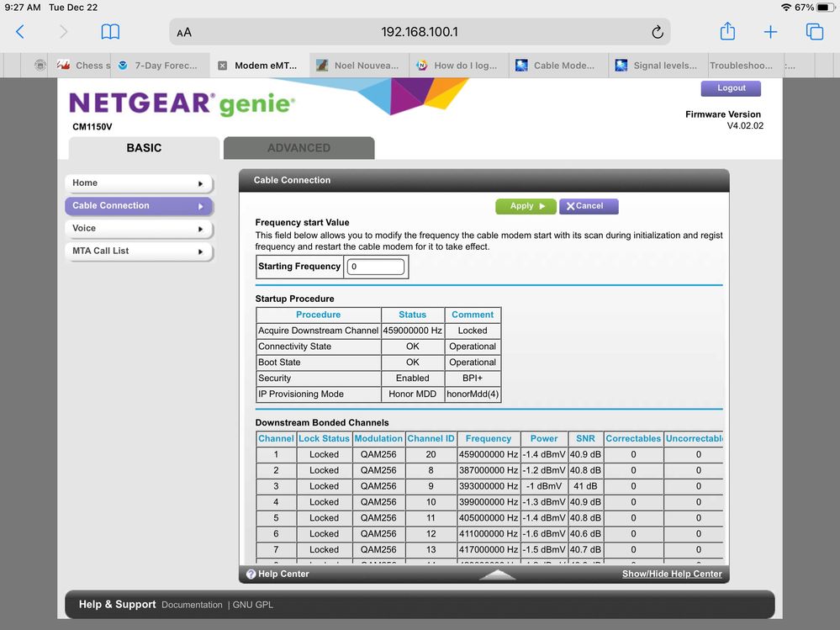The height and width of the screenshot is (630, 840).
Task: Show all tabs overview icon
Action: (814, 32)
